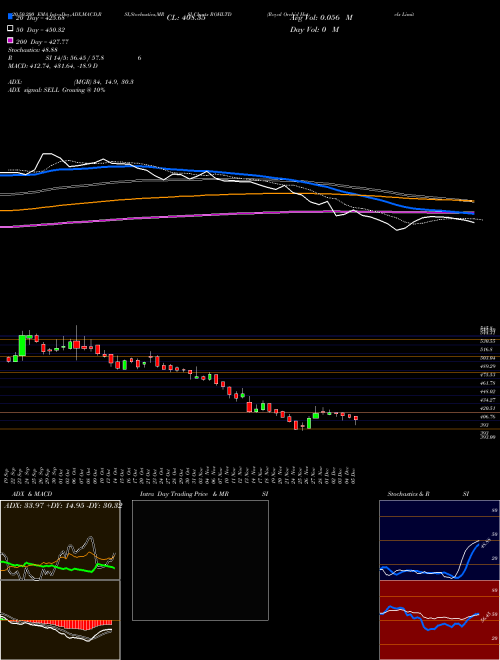Click the tall green candle near the chart start

pos(22,346)
